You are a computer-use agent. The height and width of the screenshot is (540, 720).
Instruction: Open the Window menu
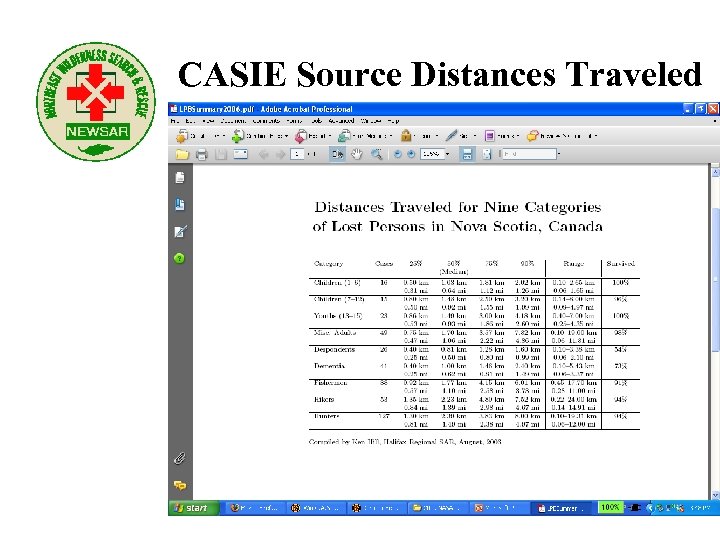click(x=371, y=121)
